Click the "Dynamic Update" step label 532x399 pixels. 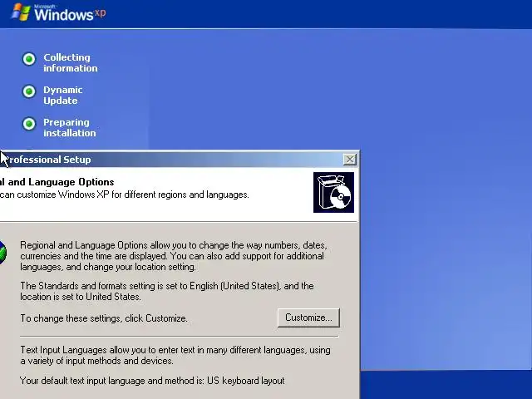(x=63, y=96)
